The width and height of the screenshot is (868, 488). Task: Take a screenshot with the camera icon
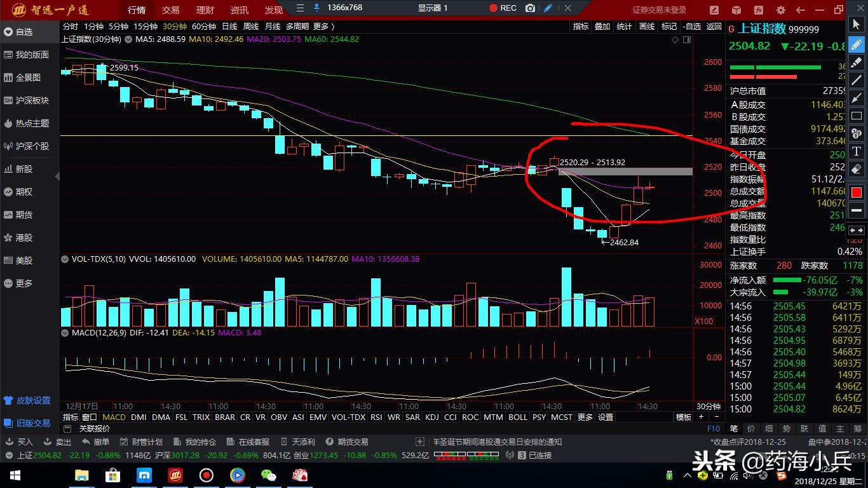(x=531, y=8)
